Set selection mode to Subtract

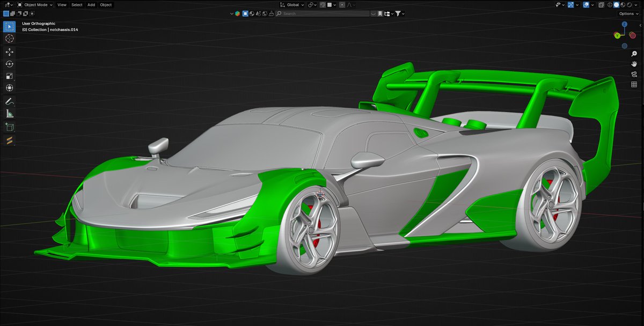click(20, 13)
